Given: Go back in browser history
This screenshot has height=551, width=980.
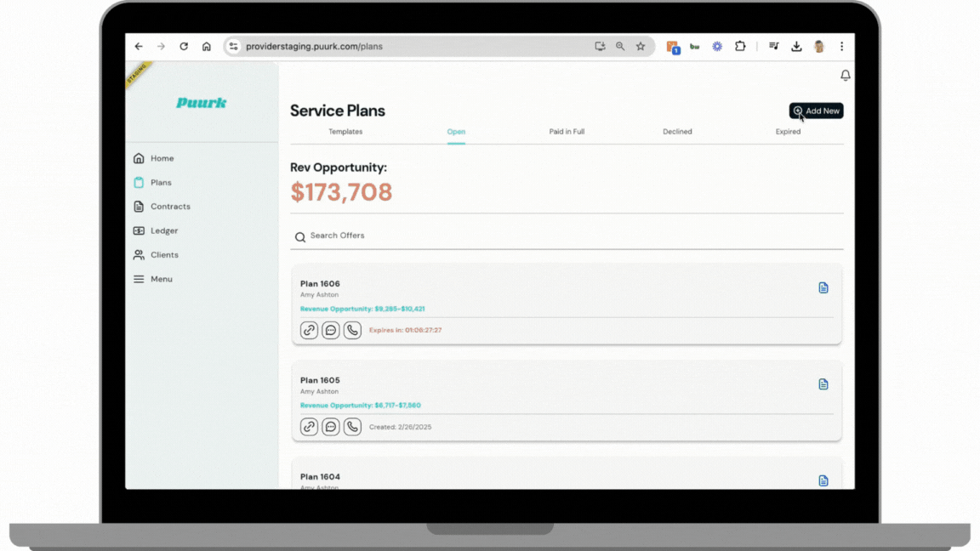Looking at the screenshot, I should click(139, 46).
